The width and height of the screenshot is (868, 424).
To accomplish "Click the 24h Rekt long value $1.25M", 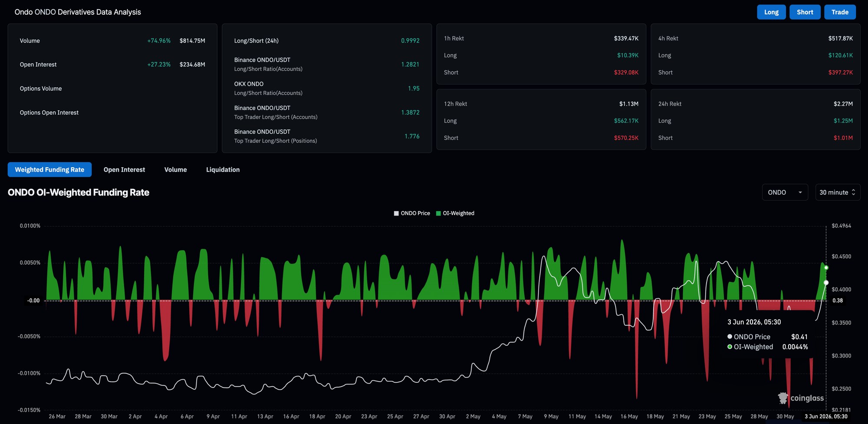I will 843,121.
